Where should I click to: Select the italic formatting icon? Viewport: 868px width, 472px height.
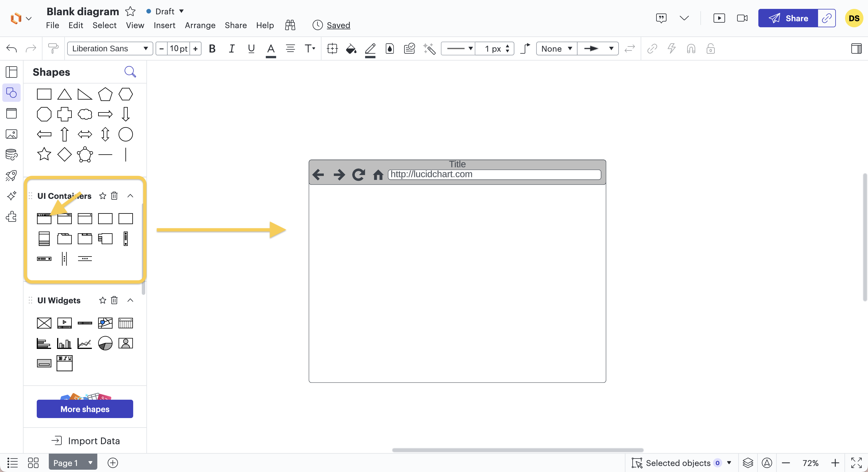pos(231,49)
